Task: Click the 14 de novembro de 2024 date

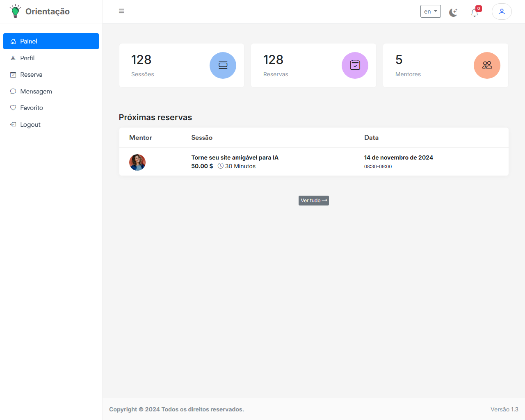Action: click(x=398, y=157)
